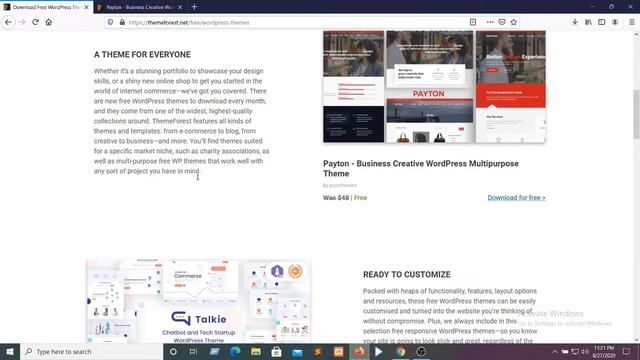Bookmark this page with the star icon
640x360 pixels.
coord(514,22)
